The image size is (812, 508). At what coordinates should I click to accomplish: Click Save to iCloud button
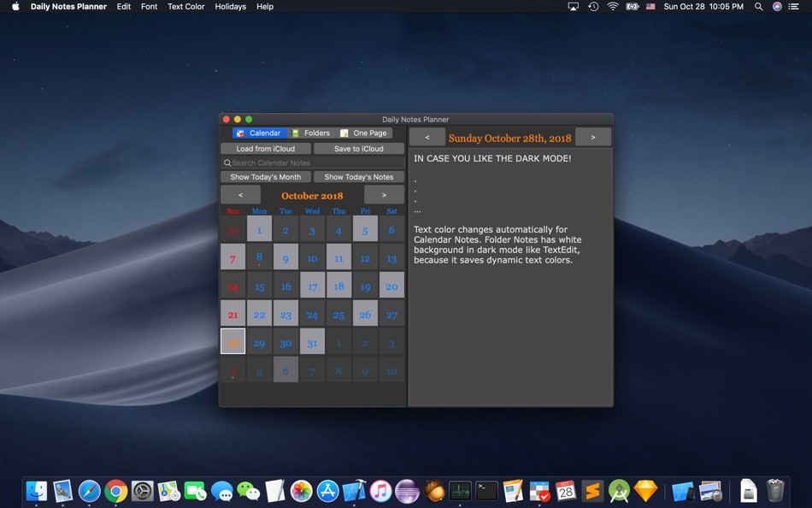click(x=359, y=149)
